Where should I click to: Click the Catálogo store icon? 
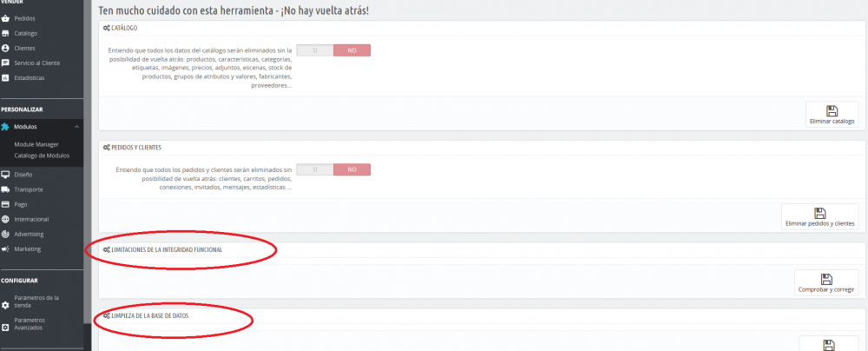pos(5,33)
